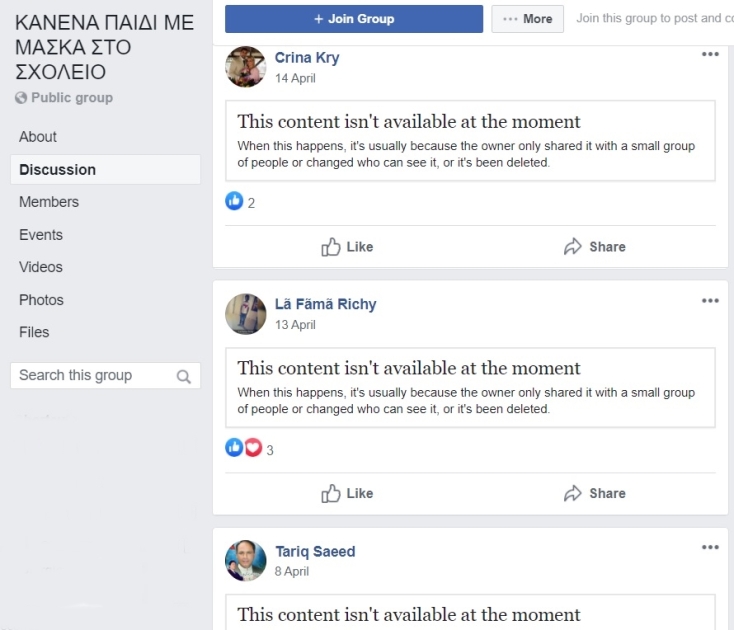The width and height of the screenshot is (734, 630).
Task: Open options menu on Lä Fämä Richy's post
Action: [710, 301]
